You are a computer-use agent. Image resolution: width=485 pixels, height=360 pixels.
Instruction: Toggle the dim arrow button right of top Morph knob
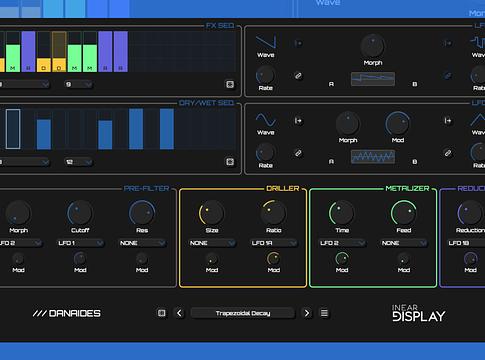(447, 43)
